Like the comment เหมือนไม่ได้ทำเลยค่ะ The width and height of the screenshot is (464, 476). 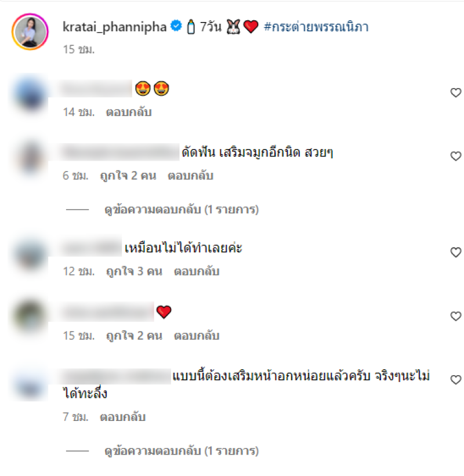pyautogui.click(x=455, y=252)
